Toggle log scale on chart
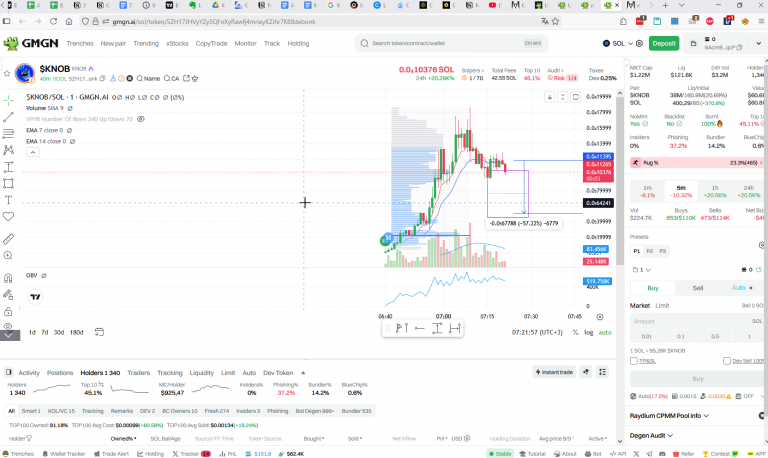 pyautogui.click(x=588, y=333)
